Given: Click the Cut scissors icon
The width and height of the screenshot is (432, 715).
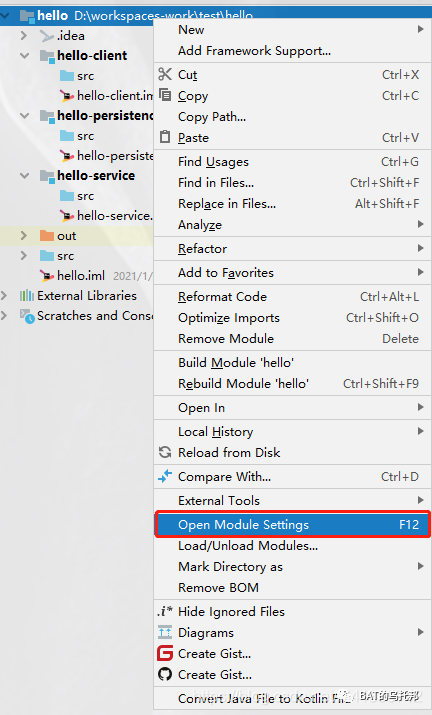Looking at the screenshot, I should pos(165,74).
